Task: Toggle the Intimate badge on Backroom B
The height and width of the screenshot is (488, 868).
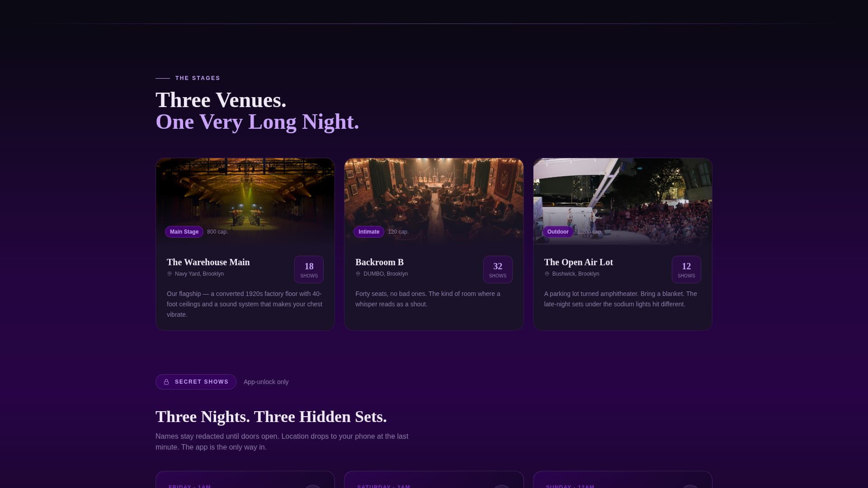Action: 368,232
